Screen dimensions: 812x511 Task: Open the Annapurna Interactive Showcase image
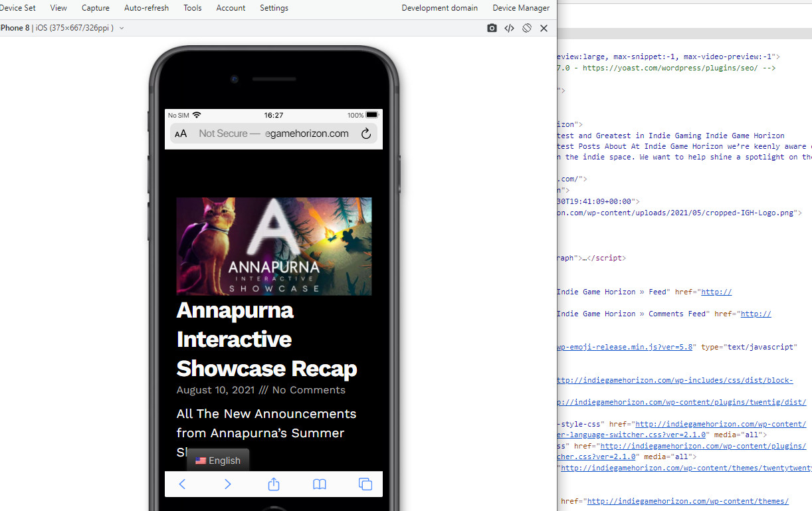click(x=274, y=246)
